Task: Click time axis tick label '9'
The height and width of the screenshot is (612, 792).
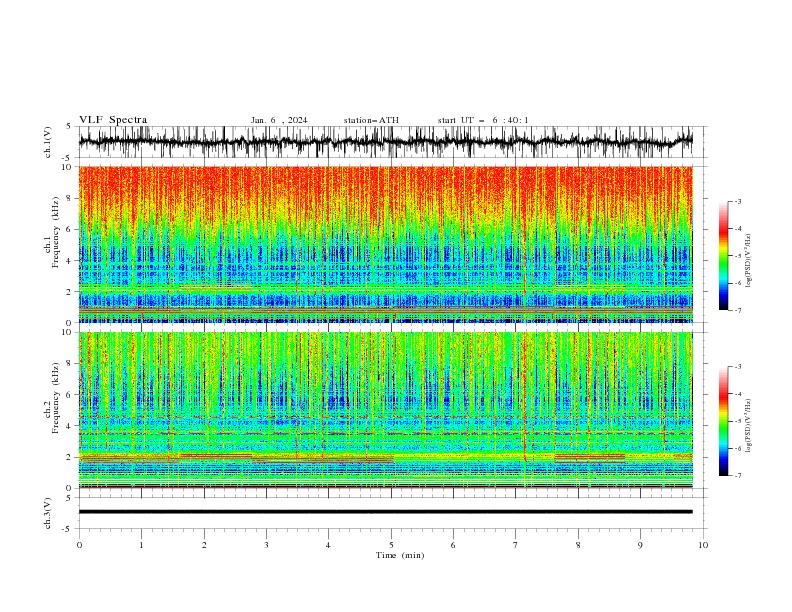Action: [x=640, y=545]
